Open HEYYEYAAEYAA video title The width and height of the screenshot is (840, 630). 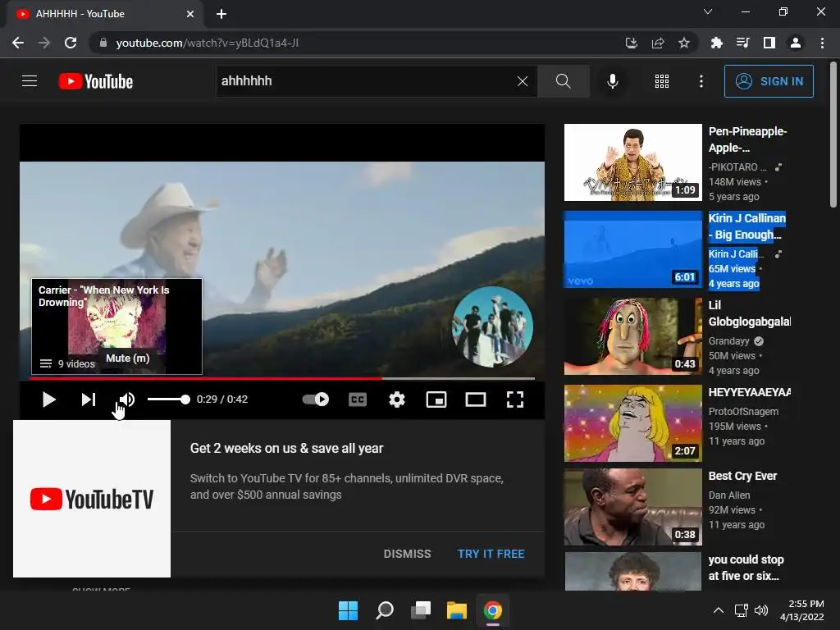click(x=750, y=393)
